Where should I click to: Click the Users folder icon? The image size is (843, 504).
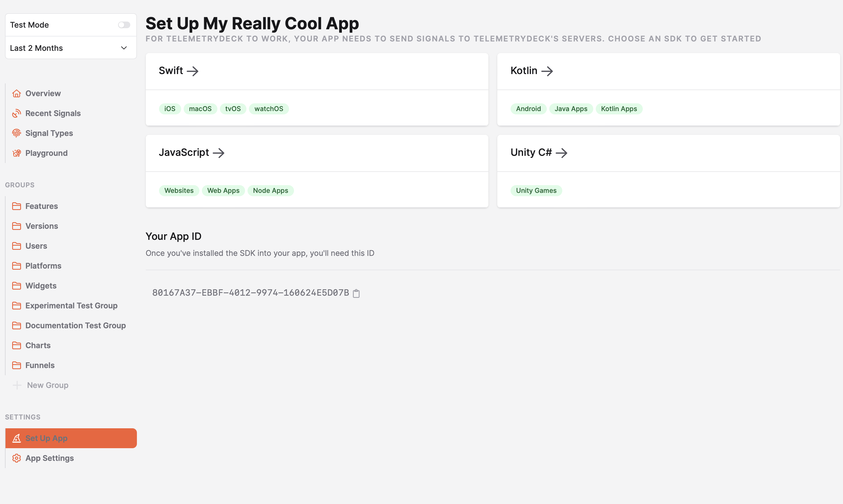pos(16,246)
